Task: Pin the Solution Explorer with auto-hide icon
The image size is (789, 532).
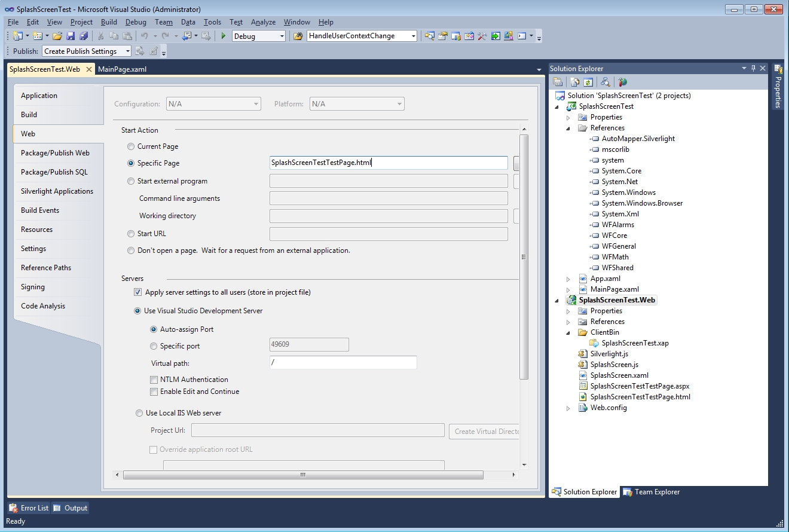Action: coord(753,68)
